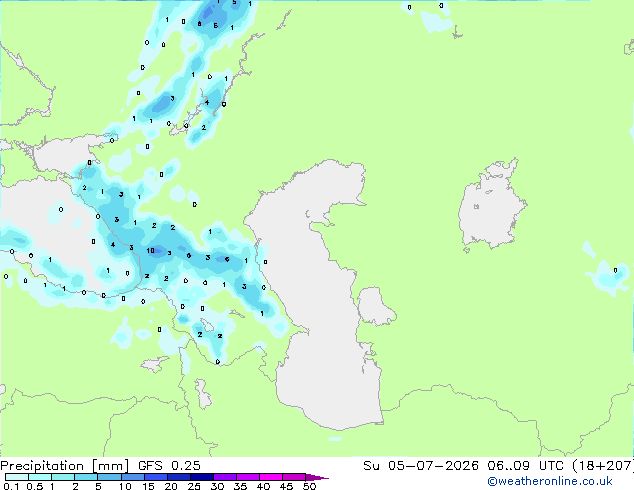Viewport: 634px width, 490px height.
Task: Click the 35–40 mm legend color box
Action: click(x=248, y=477)
